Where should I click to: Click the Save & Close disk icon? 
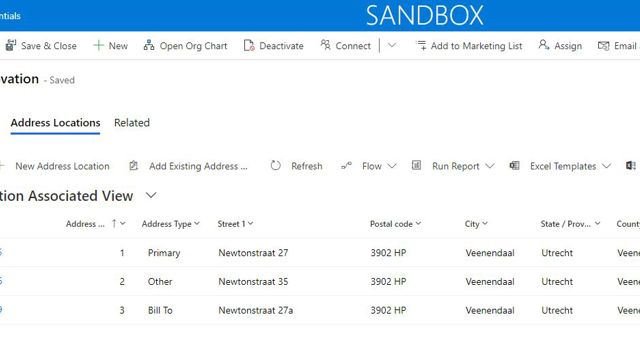[x=11, y=45]
